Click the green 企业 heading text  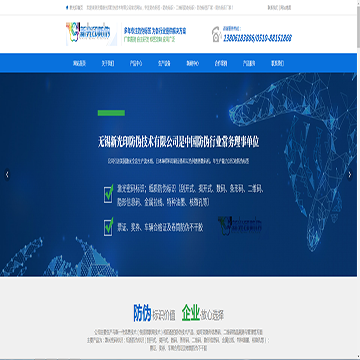(x=191, y=313)
